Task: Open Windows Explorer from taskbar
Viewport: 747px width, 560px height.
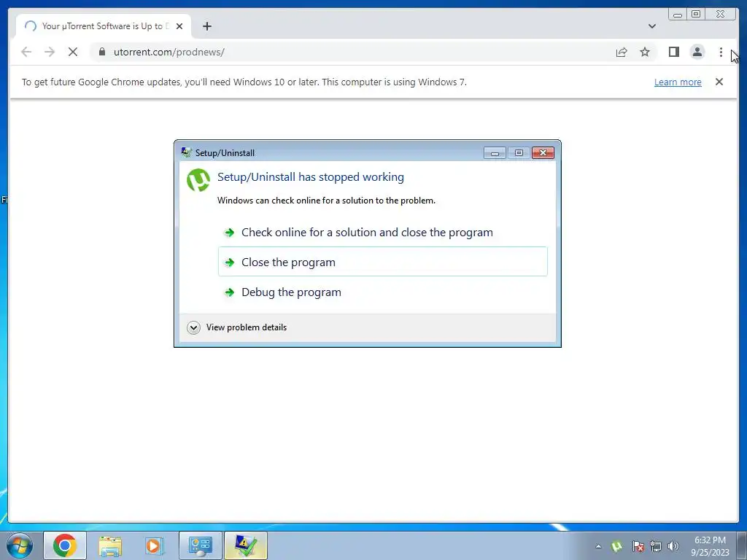Action: click(110, 545)
